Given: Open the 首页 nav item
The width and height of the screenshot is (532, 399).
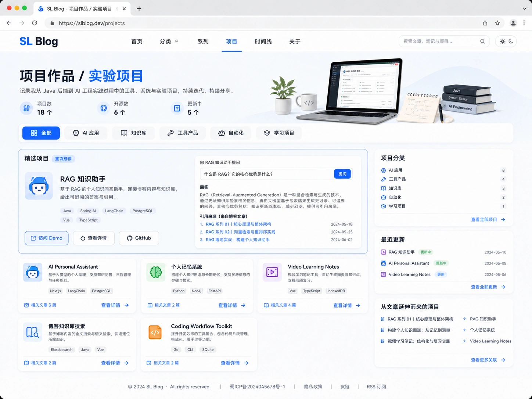Looking at the screenshot, I should tap(137, 42).
